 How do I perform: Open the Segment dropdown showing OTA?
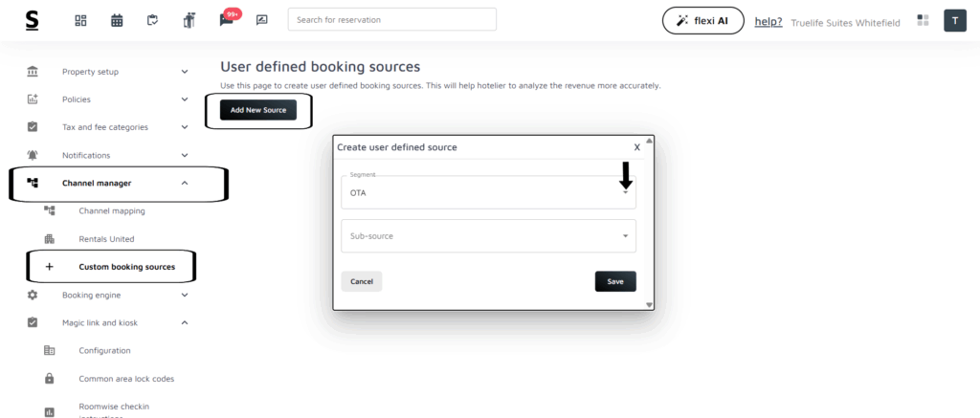[488, 192]
